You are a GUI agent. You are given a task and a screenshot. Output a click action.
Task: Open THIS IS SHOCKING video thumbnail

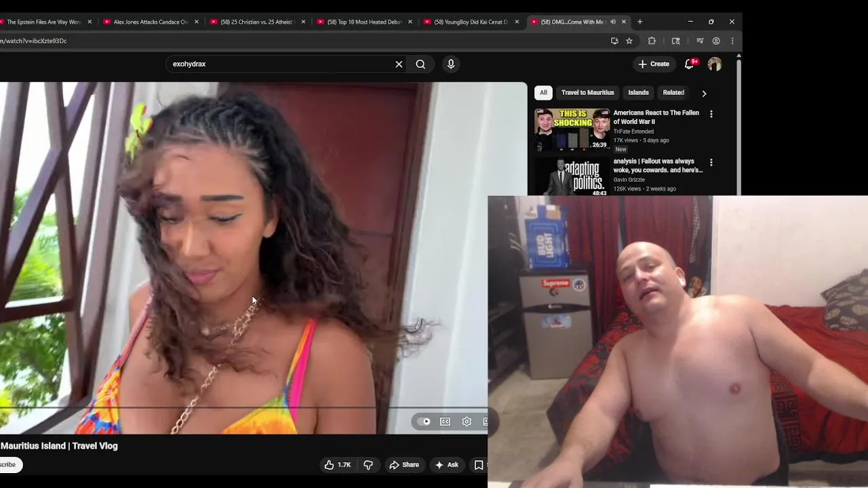(572, 129)
